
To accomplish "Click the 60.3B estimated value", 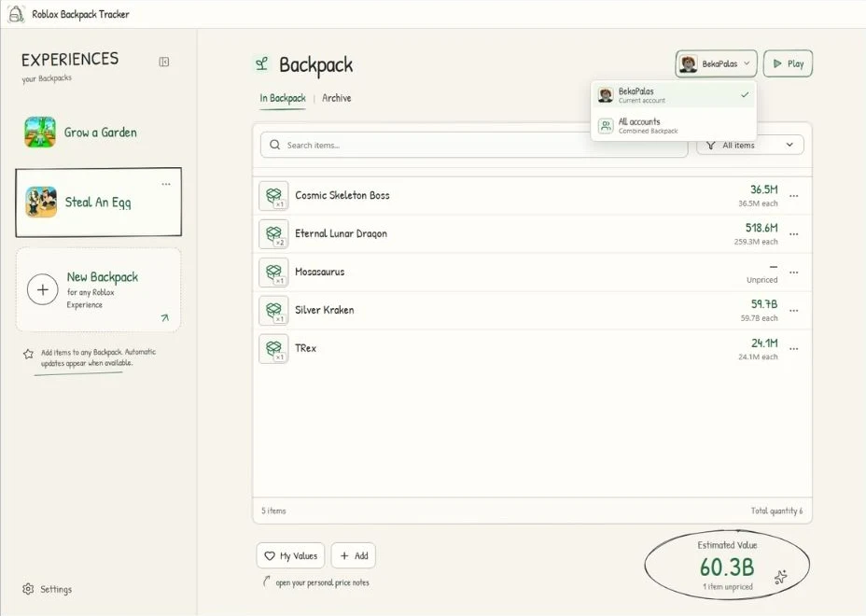I will (x=727, y=567).
